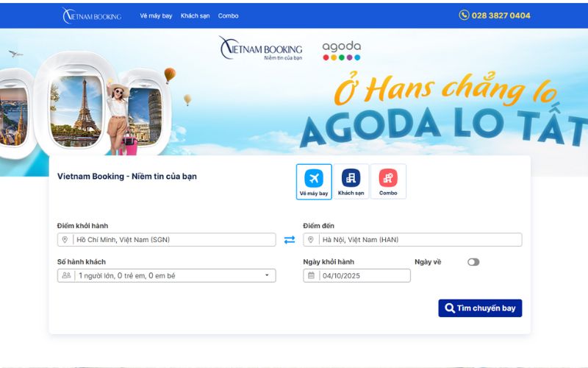Swap departure and destination with arrows icon
Screen dimensions: 588x368
290,240
